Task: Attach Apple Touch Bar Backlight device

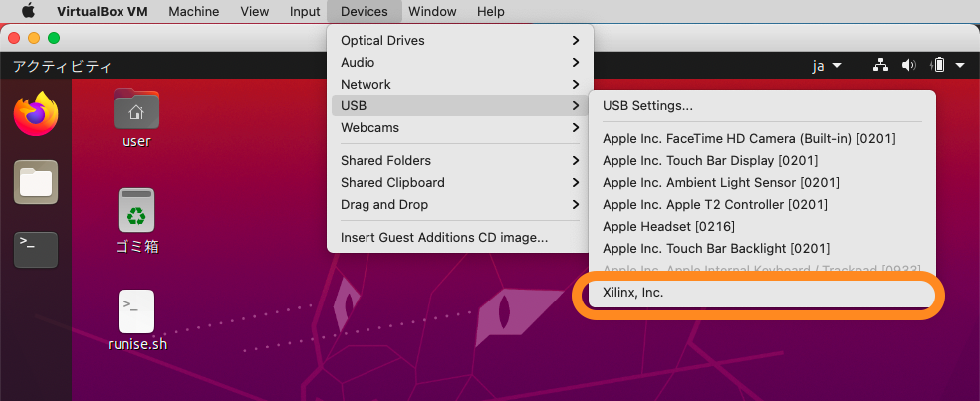Action: tap(762, 249)
